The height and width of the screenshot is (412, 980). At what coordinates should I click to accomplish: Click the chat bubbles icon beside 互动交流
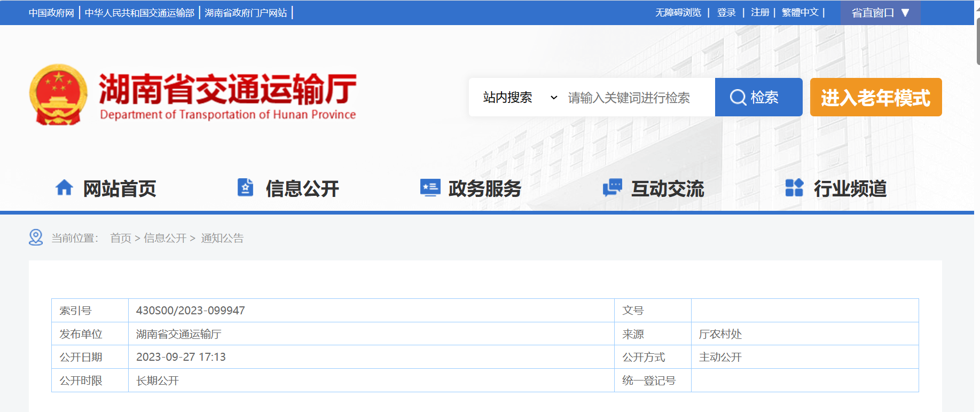click(x=613, y=188)
